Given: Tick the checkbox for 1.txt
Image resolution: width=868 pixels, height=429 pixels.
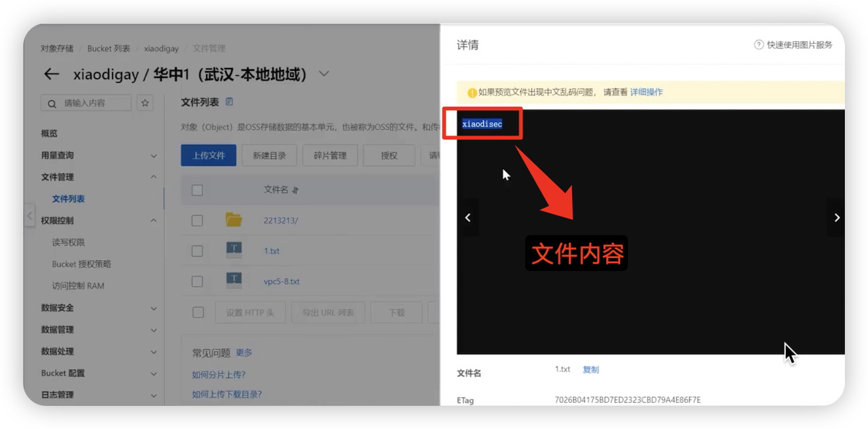Looking at the screenshot, I should (x=198, y=251).
